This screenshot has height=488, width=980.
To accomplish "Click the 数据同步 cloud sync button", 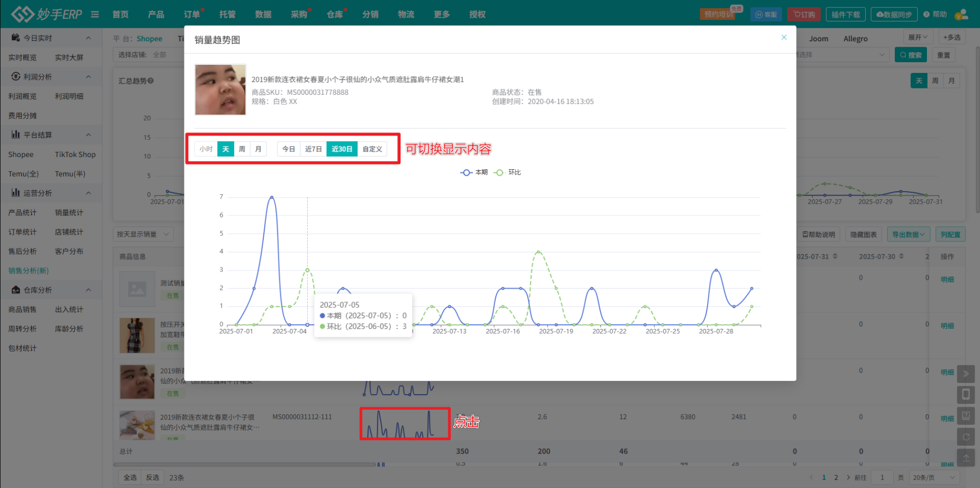I will click(894, 14).
